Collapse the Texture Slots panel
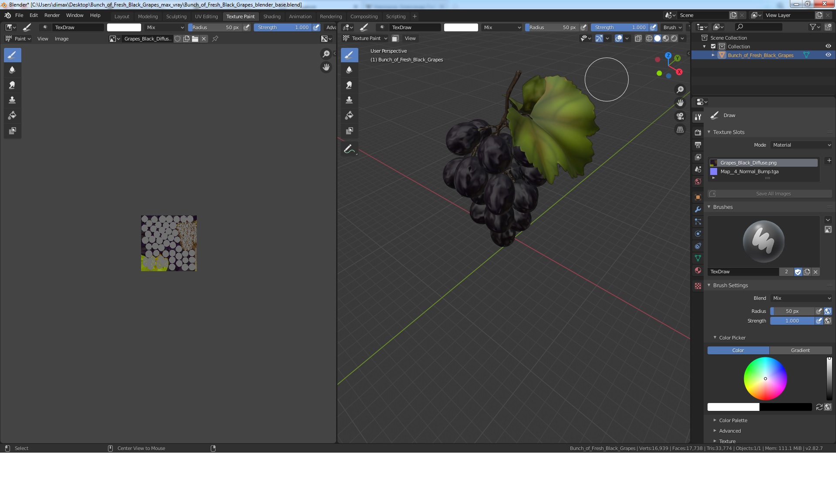The width and height of the screenshot is (836, 504). pos(709,132)
